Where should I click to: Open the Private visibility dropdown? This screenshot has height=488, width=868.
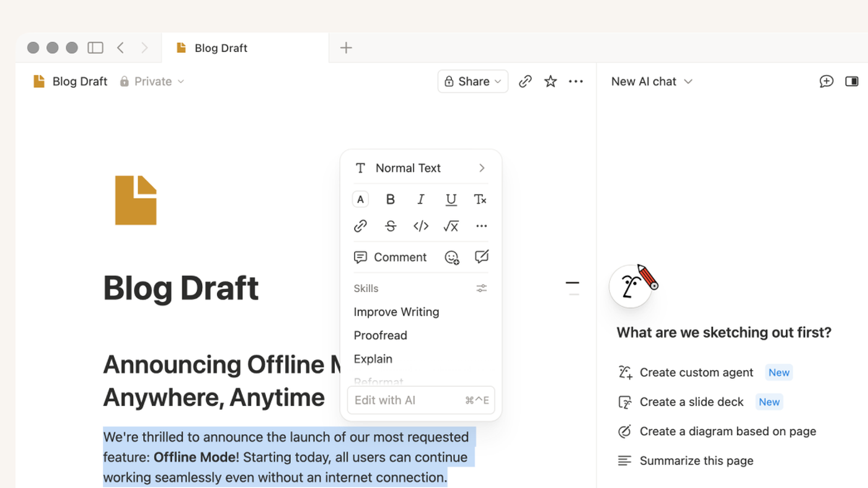(153, 81)
